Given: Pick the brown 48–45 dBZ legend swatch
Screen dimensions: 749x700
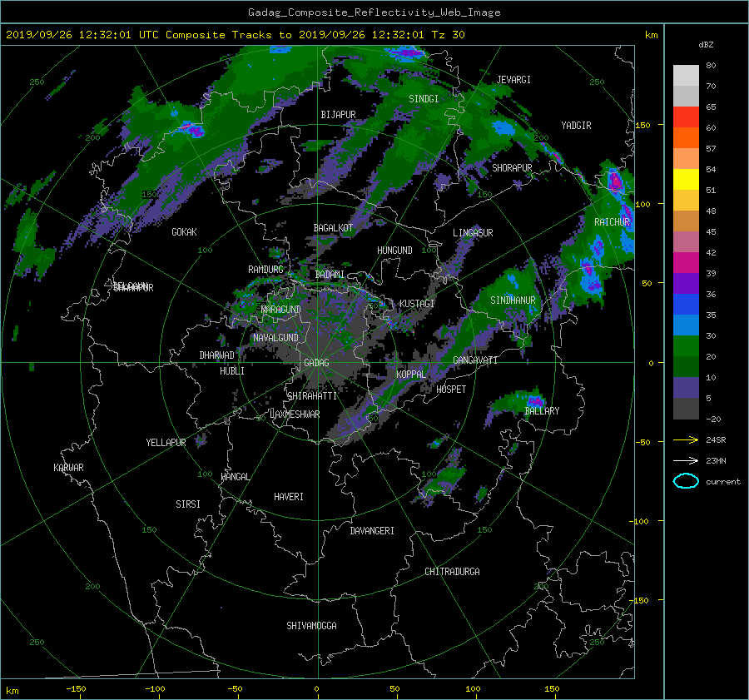Looking at the screenshot, I should pos(686,221).
